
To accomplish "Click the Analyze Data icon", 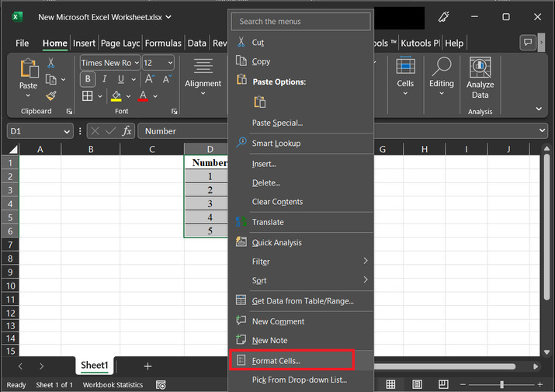I will point(480,68).
